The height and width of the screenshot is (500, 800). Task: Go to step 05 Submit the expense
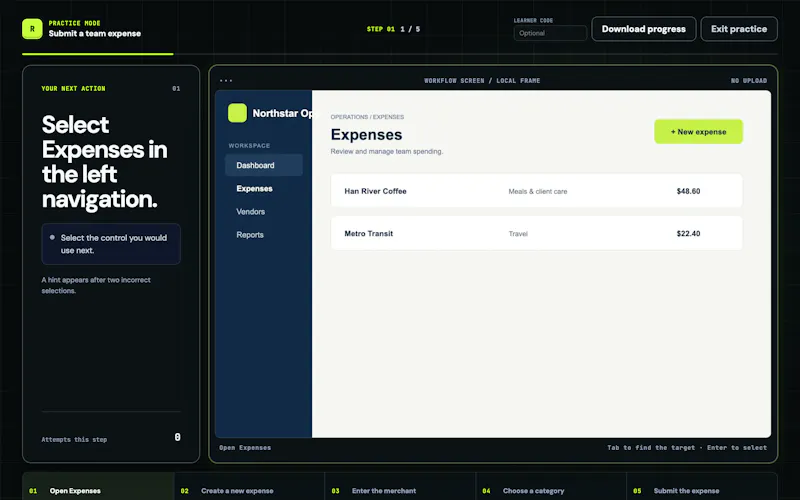coord(702,486)
